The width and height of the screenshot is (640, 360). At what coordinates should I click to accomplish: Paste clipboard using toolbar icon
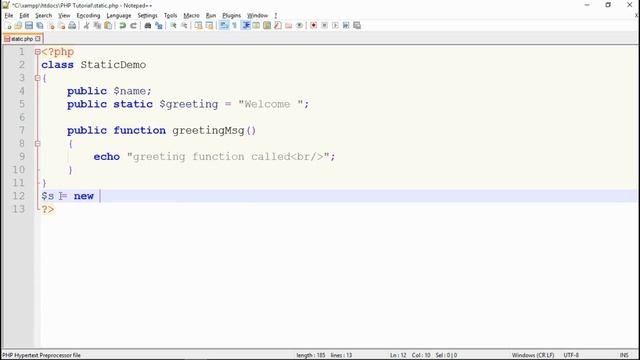[x=108, y=26]
